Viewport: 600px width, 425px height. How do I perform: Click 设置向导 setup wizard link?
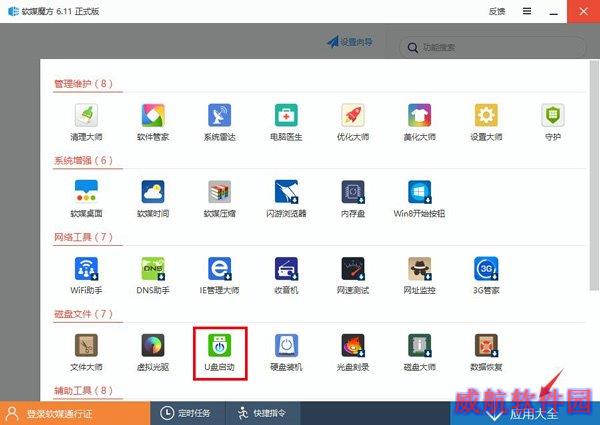350,41
